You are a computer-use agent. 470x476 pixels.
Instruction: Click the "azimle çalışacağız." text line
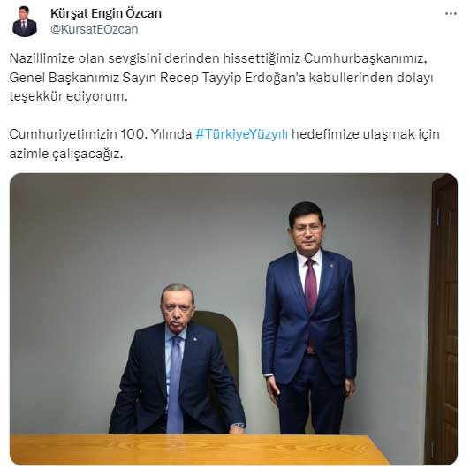[66, 154]
